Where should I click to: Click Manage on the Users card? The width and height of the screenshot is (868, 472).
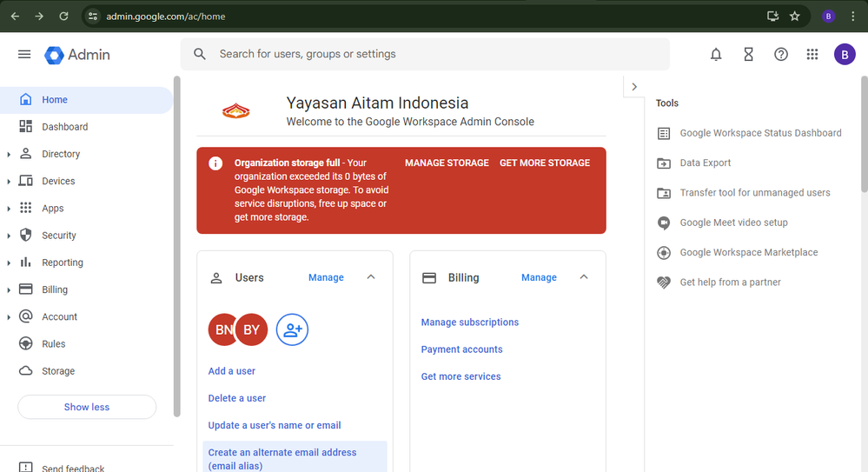pyautogui.click(x=326, y=277)
